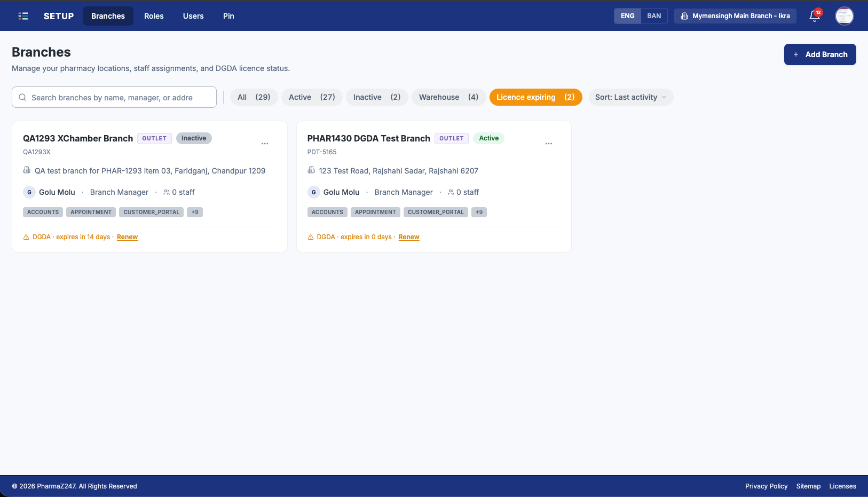This screenshot has height=497, width=868.
Task: Click staff icon on QA1293 XChamber card
Action: click(x=167, y=192)
